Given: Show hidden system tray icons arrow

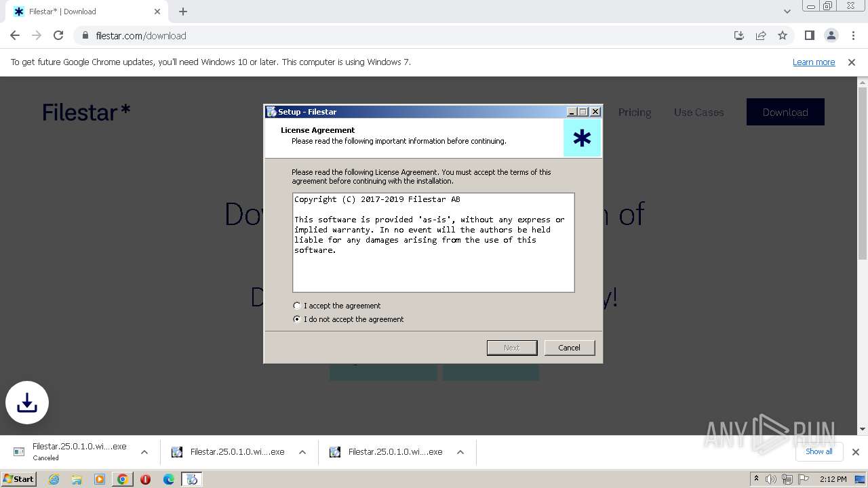Looking at the screenshot, I should coord(756,479).
